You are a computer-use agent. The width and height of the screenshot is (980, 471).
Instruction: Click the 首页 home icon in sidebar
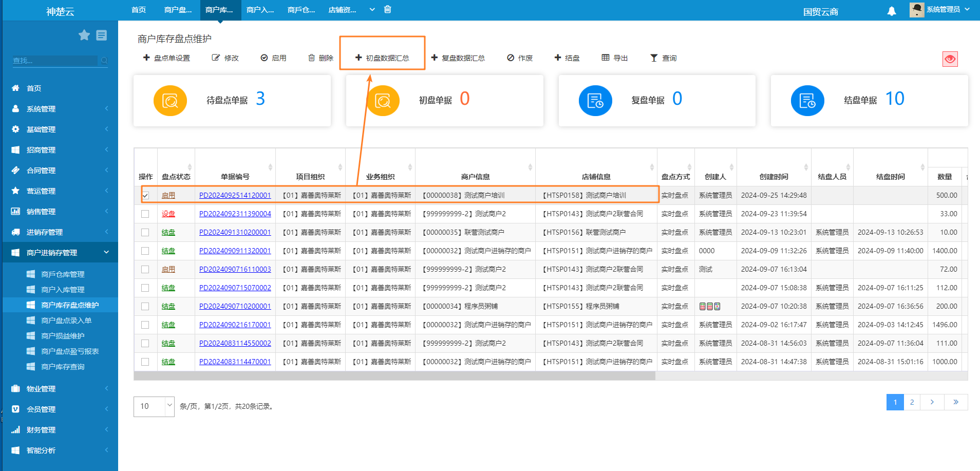coord(15,88)
